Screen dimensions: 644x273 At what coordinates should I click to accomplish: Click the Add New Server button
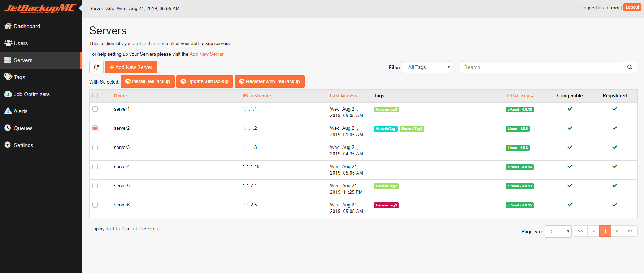131,67
